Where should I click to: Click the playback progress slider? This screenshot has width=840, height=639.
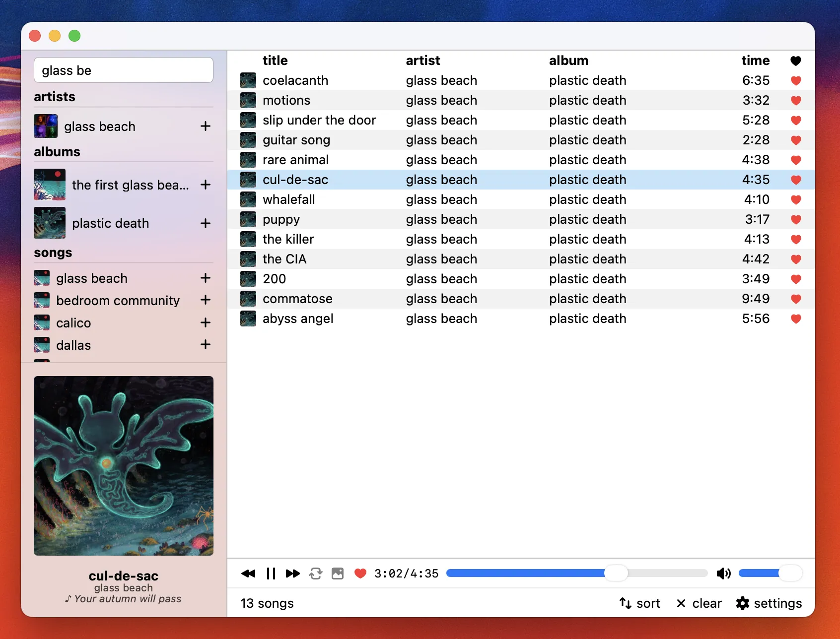point(577,573)
